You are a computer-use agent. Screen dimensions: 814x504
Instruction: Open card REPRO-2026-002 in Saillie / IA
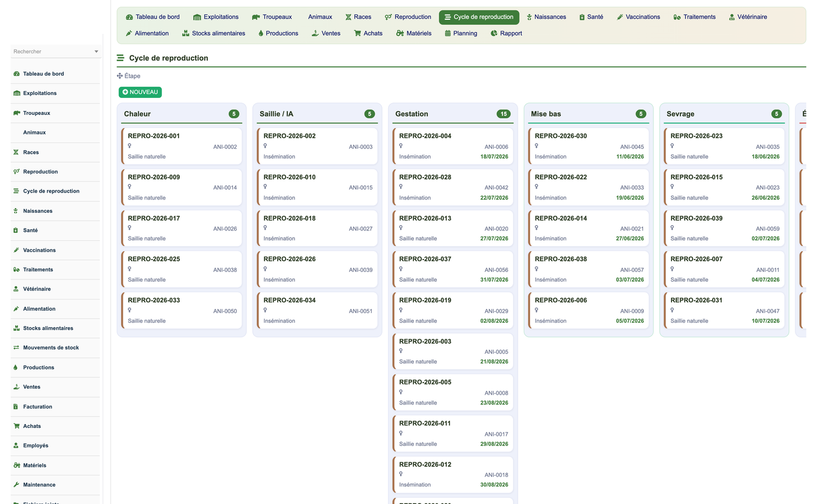[317, 146]
